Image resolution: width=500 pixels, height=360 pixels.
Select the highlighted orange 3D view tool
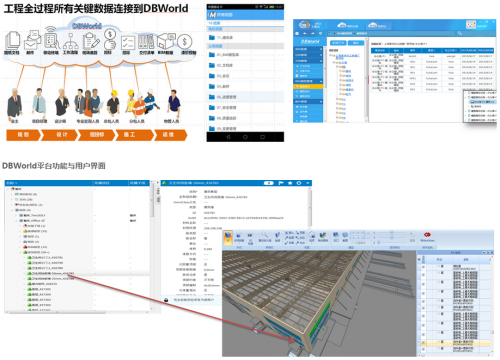click(228, 237)
